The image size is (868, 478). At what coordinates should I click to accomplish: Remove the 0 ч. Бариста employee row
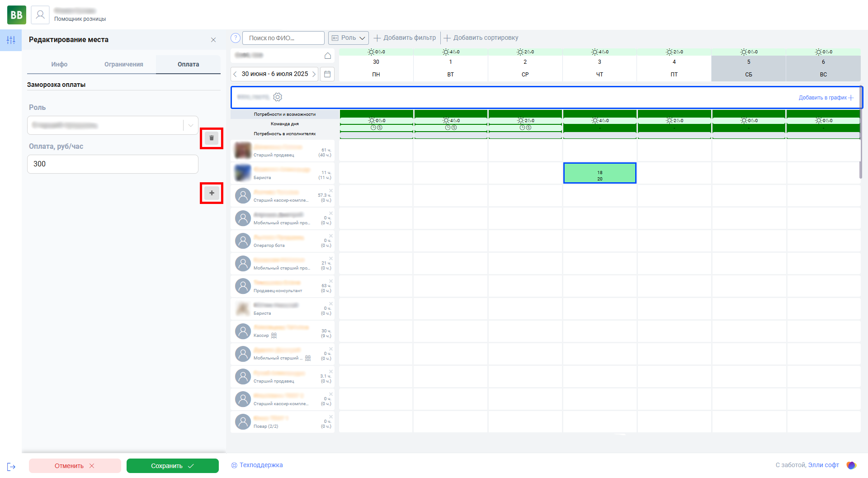(331, 304)
